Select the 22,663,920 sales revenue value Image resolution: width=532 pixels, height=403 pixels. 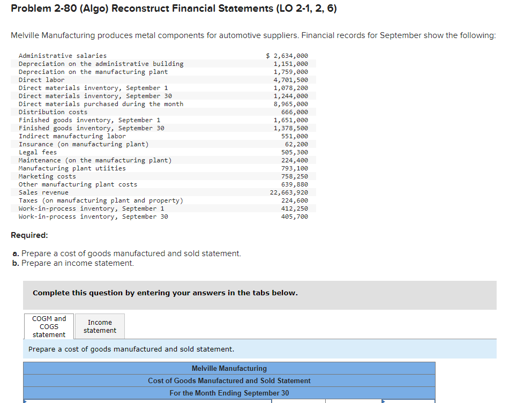click(x=289, y=192)
